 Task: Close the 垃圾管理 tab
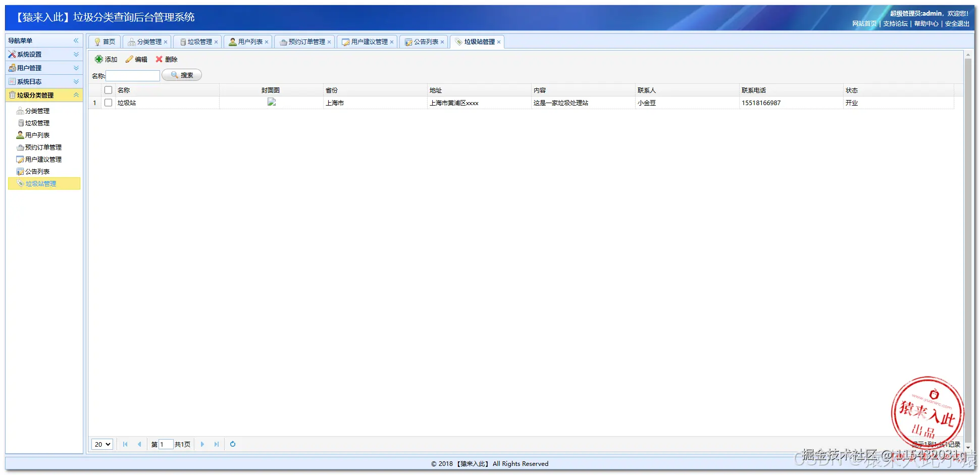click(216, 42)
